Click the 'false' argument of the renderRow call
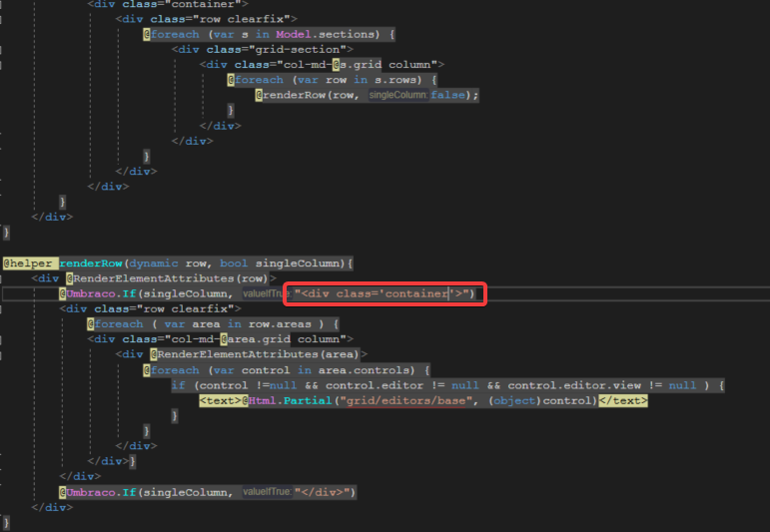 [447, 95]
